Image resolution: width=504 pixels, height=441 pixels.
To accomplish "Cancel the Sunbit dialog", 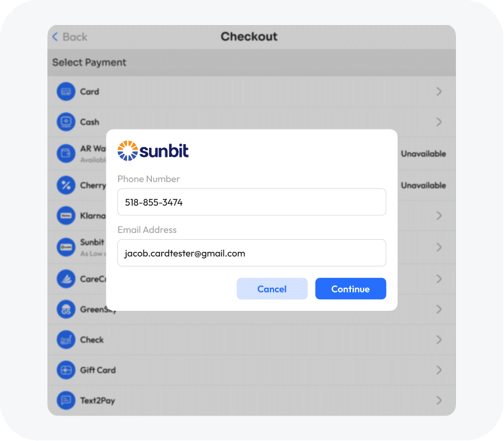I will click(x=272, y=289).
